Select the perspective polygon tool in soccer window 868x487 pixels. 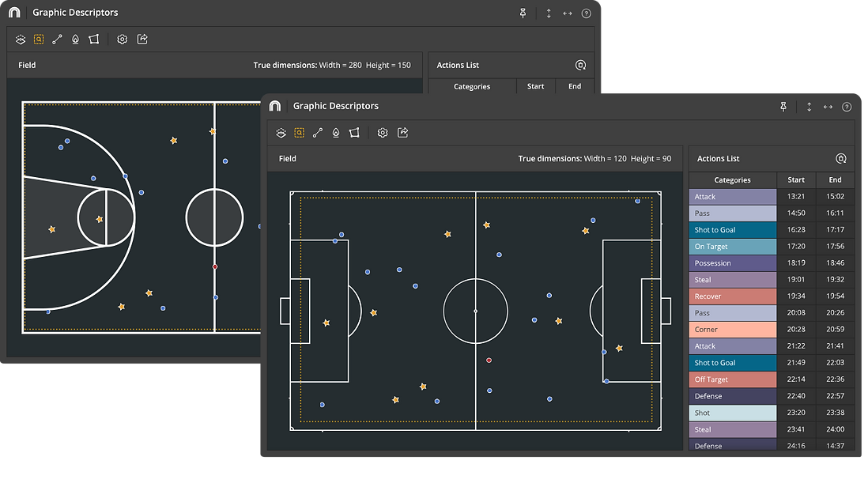point(354,133)
